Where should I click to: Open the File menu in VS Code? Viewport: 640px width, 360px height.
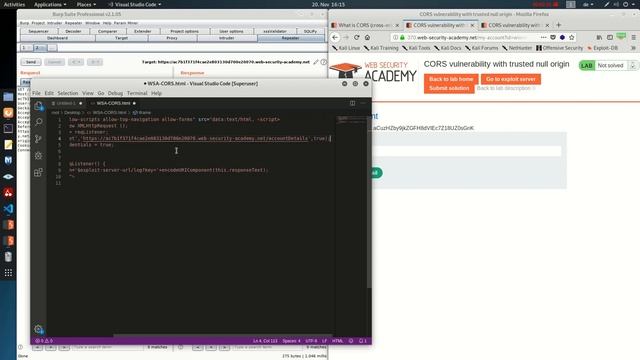(36, 93)
